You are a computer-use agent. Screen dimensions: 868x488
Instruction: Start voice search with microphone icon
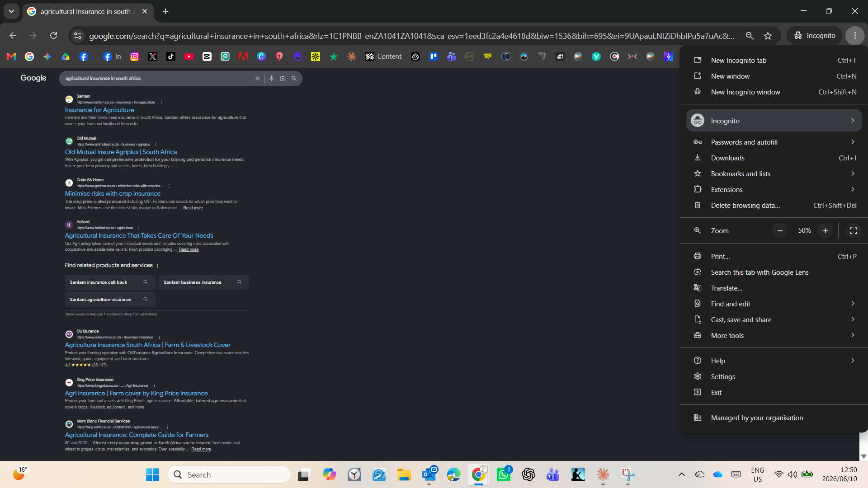click(x=271, y=79)
